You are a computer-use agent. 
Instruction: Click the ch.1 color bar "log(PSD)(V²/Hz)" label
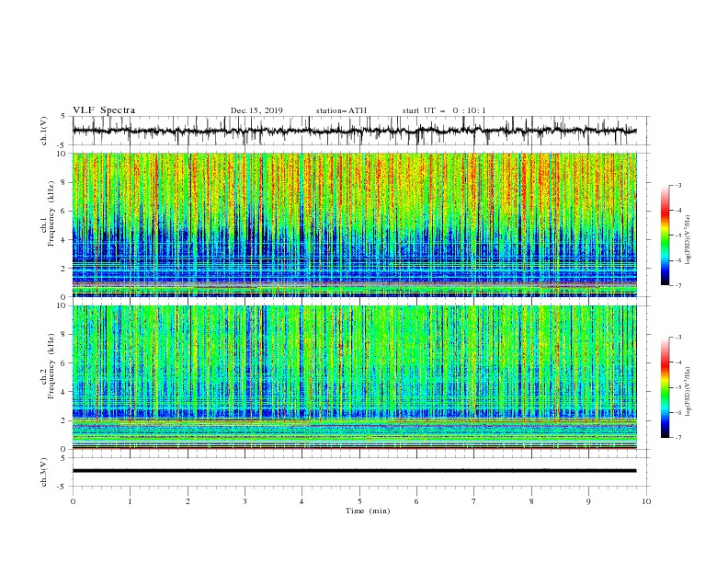tap(688, 240)
